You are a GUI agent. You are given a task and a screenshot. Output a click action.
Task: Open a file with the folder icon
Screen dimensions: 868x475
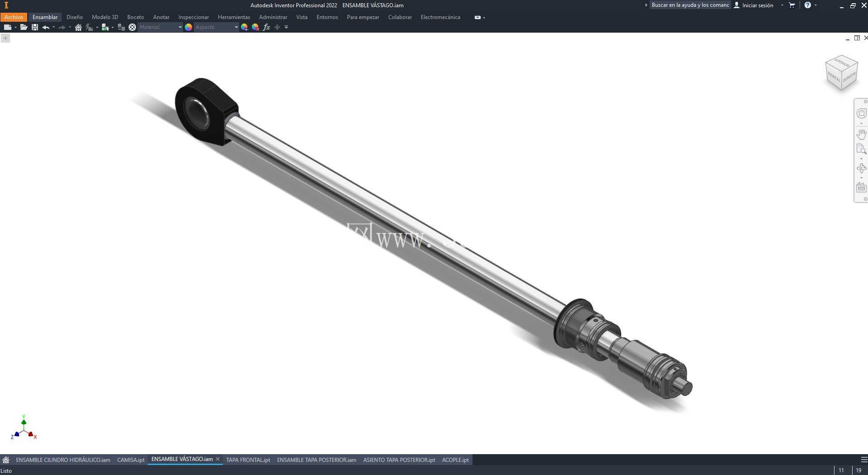(24, 27)
